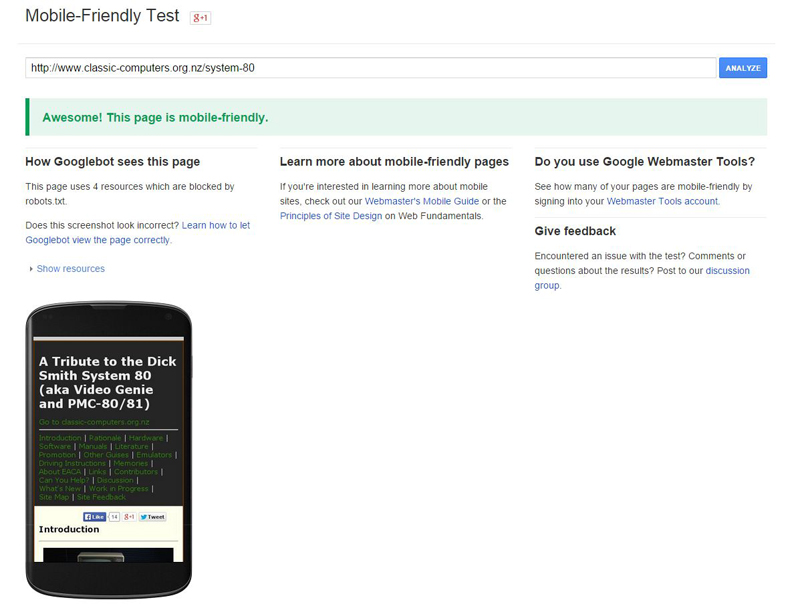Click 'Introduction' heading in phone preview
This screenshot has height=610, width=800.
pyautogui.click(x=69, y=529)
